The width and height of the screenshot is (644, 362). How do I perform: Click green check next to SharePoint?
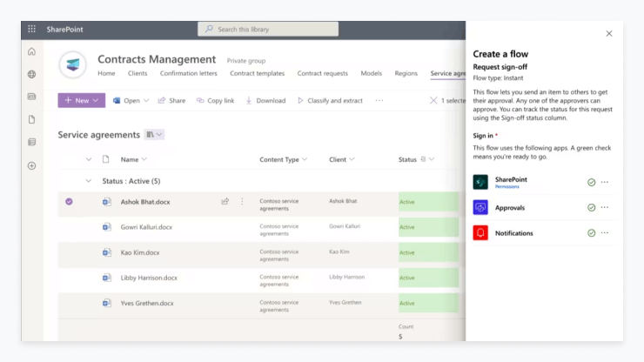coord(592,182)
